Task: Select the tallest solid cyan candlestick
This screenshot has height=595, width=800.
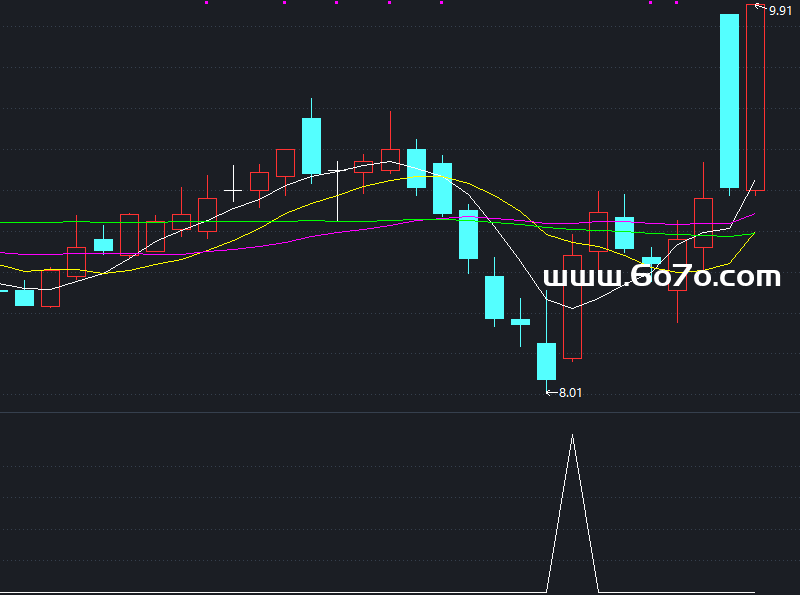Action: pyautogui.click(x=730, y=100)
